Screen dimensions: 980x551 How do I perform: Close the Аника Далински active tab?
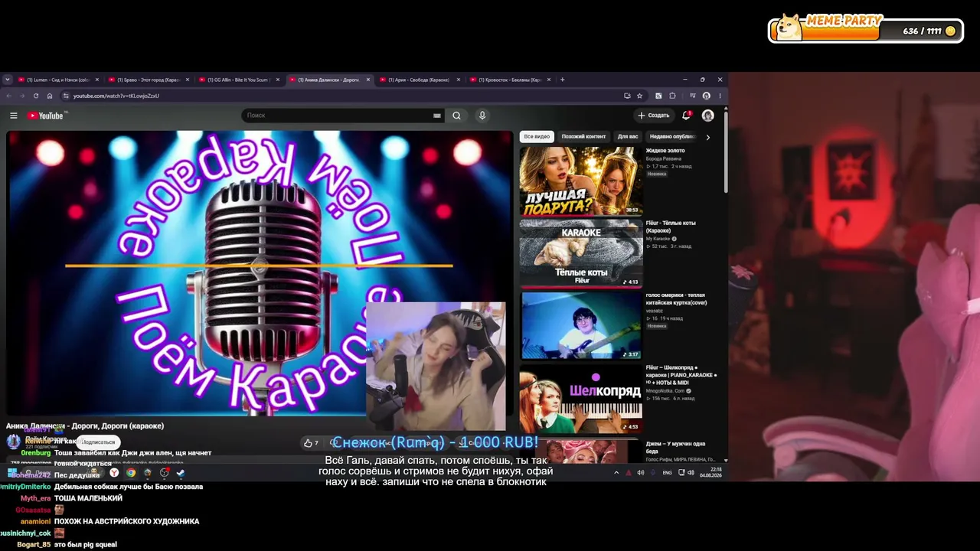(x=368, y=80)
